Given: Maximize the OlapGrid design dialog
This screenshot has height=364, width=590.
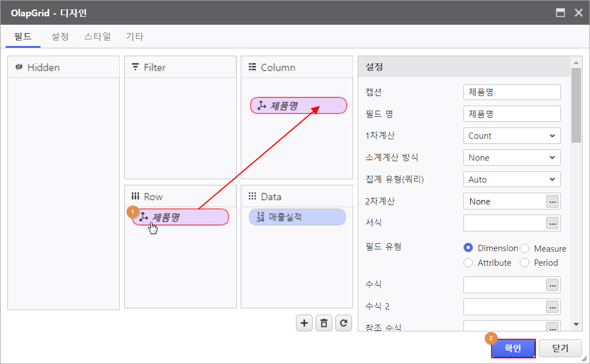Looking at the screenshot, I should pyautogui.click(x=560, y=13).
